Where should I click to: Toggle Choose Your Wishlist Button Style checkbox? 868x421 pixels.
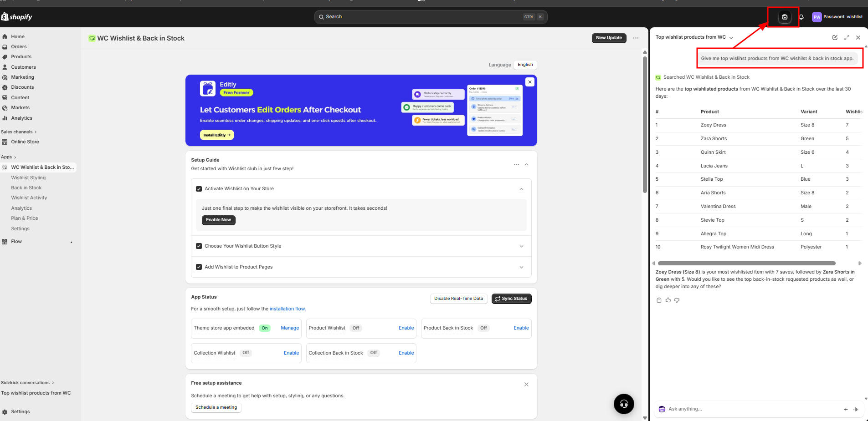tap(199, 246)
